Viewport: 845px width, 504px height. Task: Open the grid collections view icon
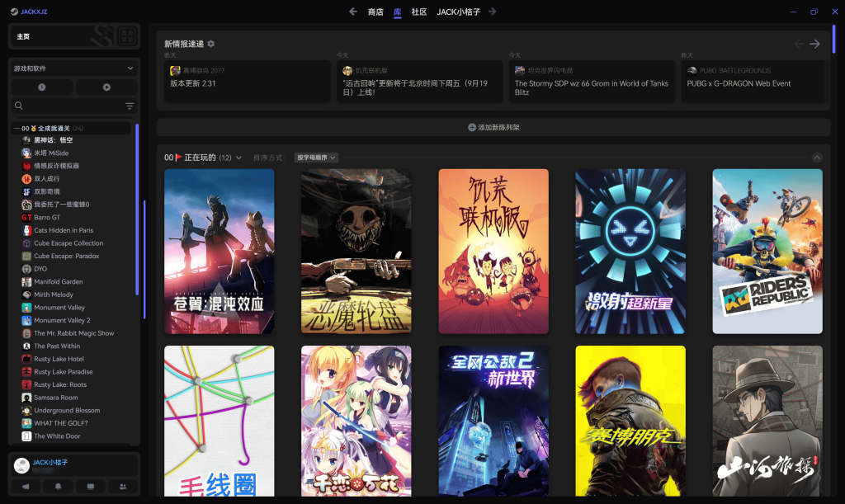[x=126, y=36]
